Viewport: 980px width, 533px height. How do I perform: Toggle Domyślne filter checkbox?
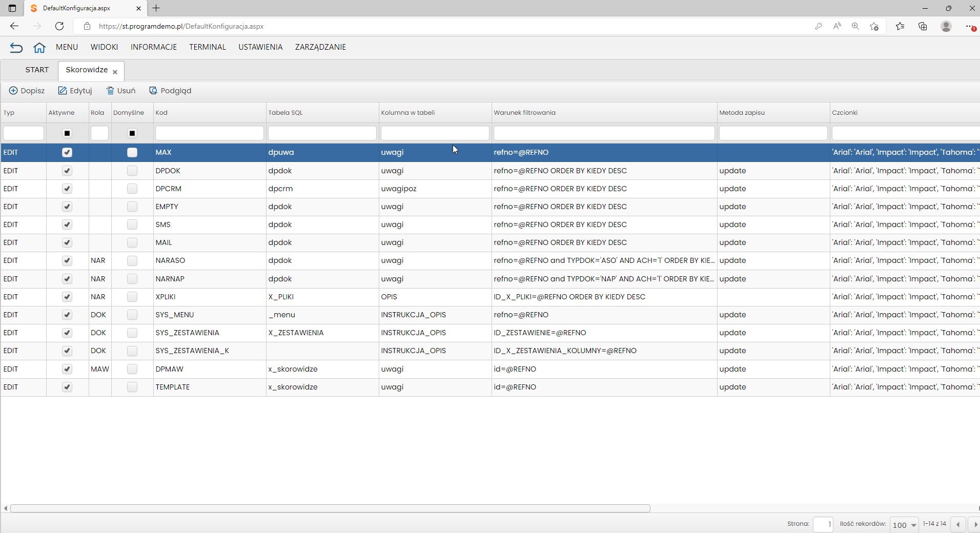click(132, 133)
